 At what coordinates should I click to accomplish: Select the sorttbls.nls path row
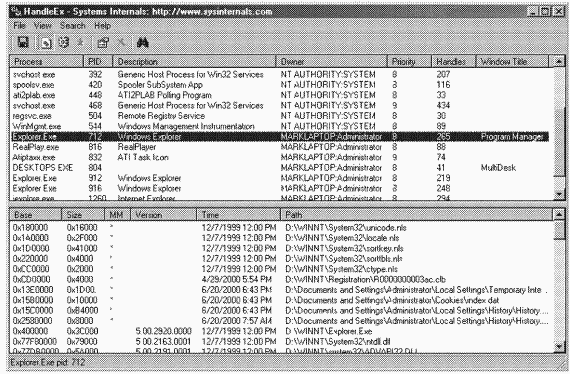pyautogui.click(x=281, y=259)
